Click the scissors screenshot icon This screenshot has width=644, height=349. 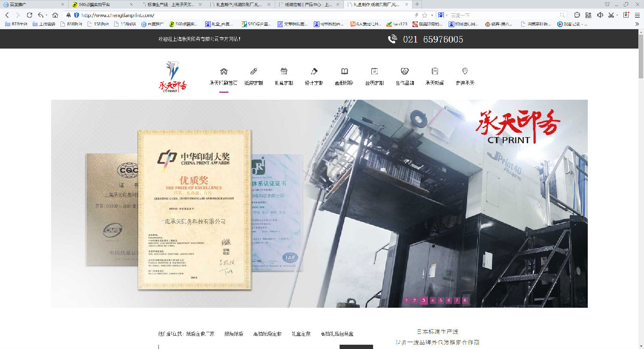(x=611, y=15)
